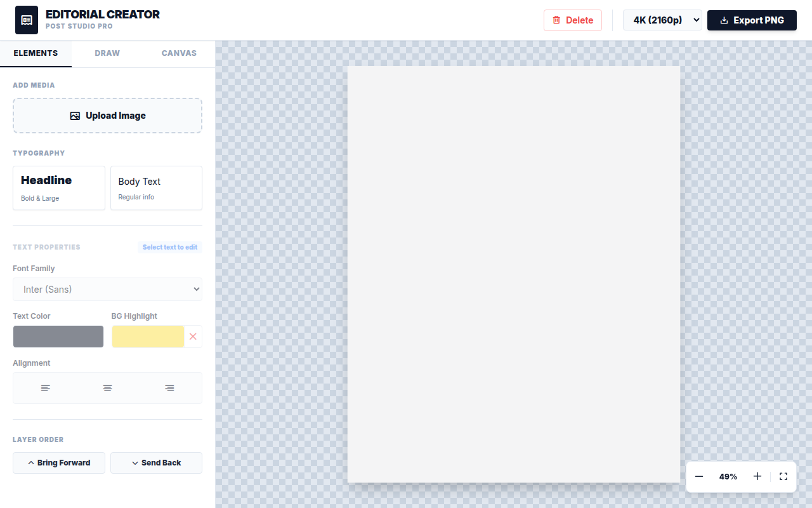
Task: Delete the selected element
Action: pyautogui.click(x=573, y=20)
